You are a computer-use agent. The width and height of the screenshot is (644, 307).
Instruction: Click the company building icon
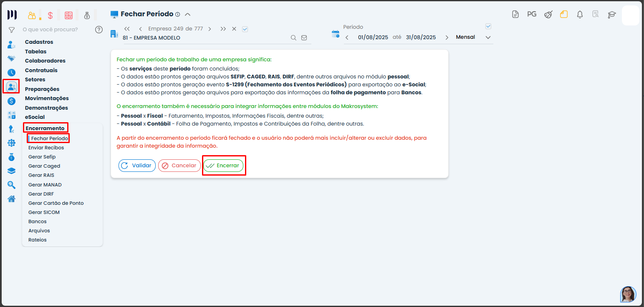click(x=114, y=34)
